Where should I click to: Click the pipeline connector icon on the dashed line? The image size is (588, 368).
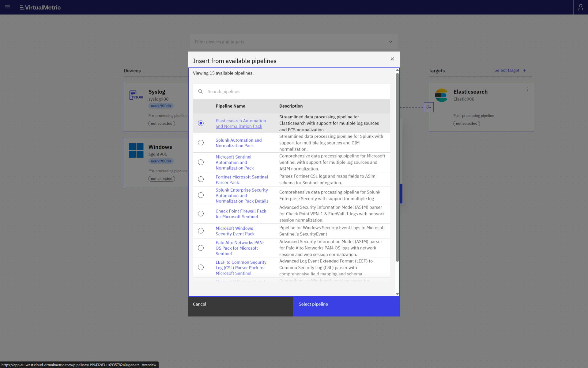[428, 107]
